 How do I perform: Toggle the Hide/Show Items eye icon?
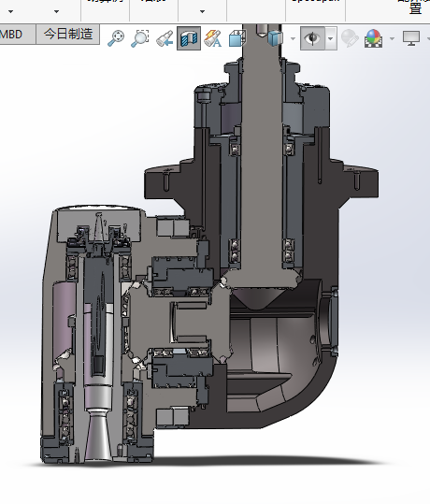point(312,38)
